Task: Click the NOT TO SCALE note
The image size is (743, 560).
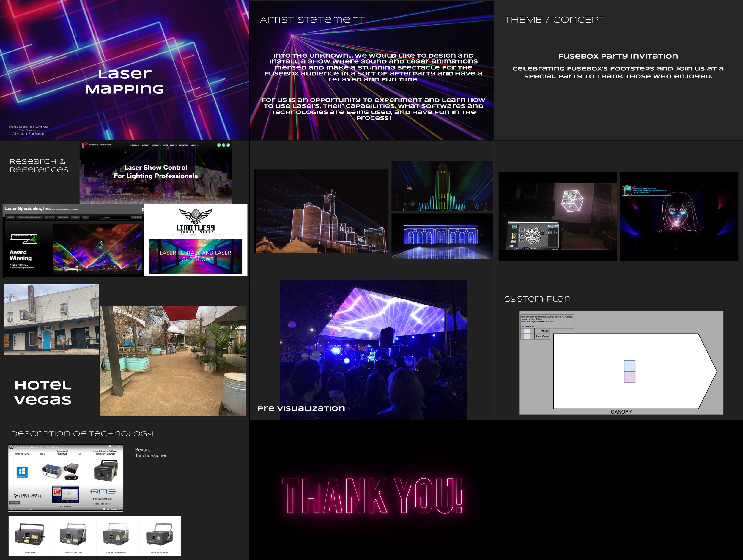Action: click(x=528, y=327)
